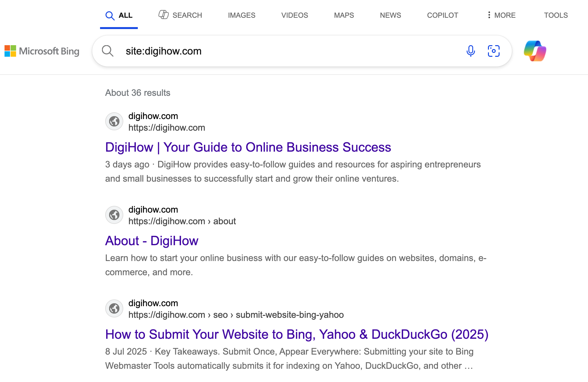
Task: Switch to the COPILOT tab
Action: pyautogui.click(x=442, y=15)
